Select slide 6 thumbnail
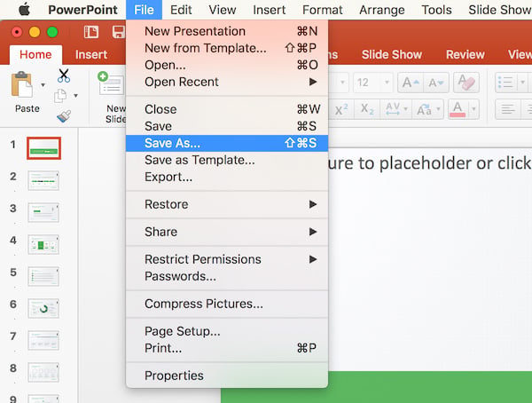The height and width of the screenshot is (403, 532). click(43, 308)
